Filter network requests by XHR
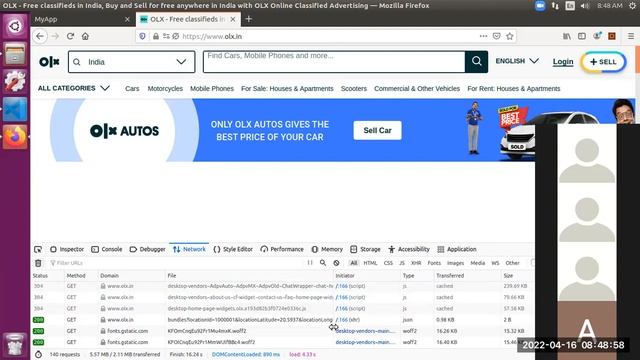Image resolution: width=640 pixels, height=360 pixels. pyautogui.click(x=416, y=263)
